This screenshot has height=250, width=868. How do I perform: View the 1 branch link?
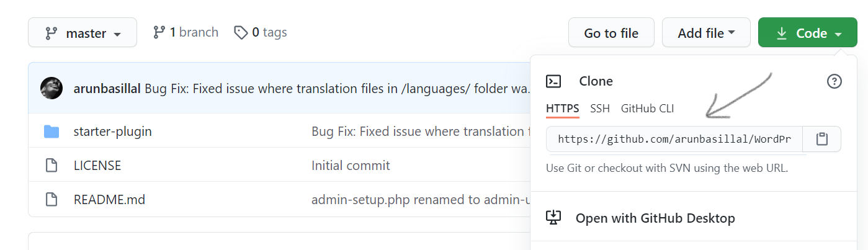(186, 32)
